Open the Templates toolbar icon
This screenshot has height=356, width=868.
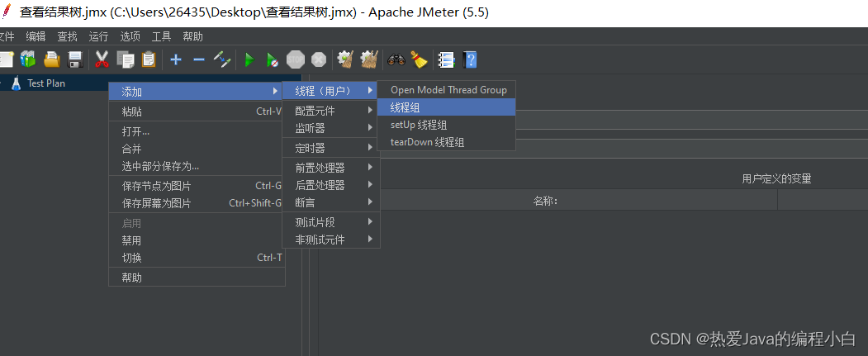(x=28, y=59)
